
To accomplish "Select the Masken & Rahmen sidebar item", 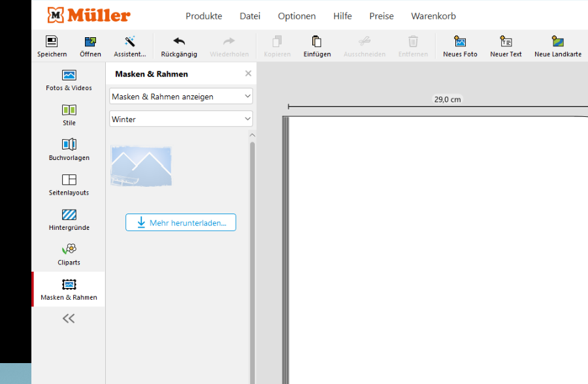I will [x=69, y=289].
